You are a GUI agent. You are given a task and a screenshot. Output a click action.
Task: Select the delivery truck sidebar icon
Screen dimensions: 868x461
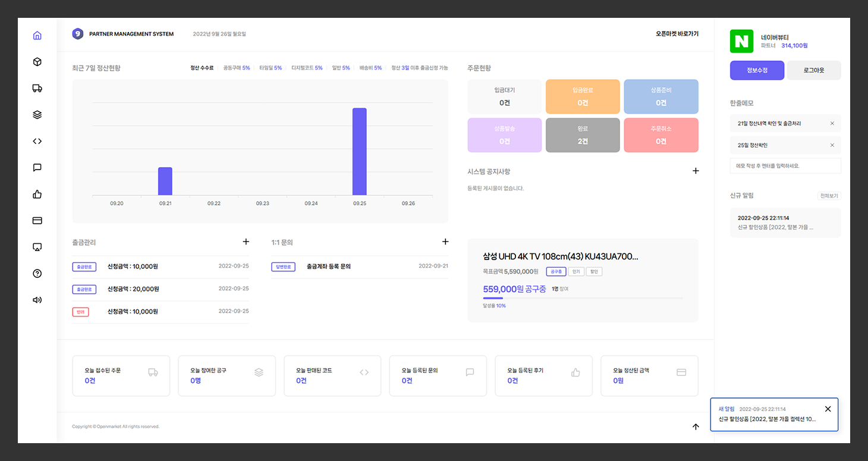tap(37, 89)
